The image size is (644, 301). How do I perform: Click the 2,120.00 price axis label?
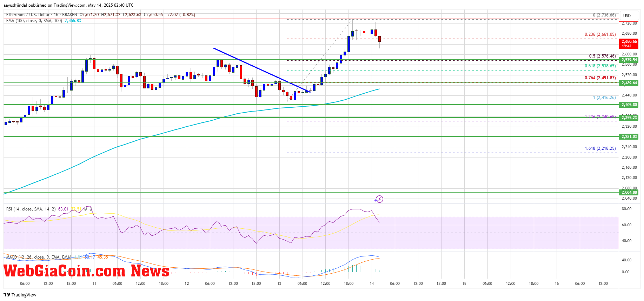(x=629, y=178)
